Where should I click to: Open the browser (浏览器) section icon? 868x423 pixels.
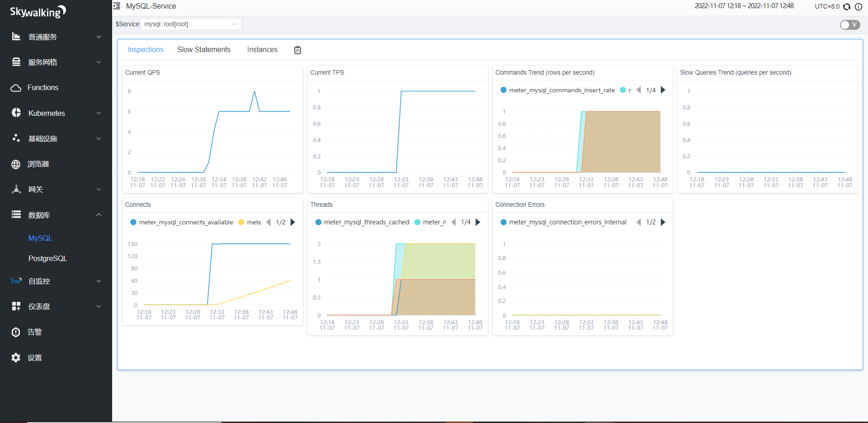click(16, 164)
